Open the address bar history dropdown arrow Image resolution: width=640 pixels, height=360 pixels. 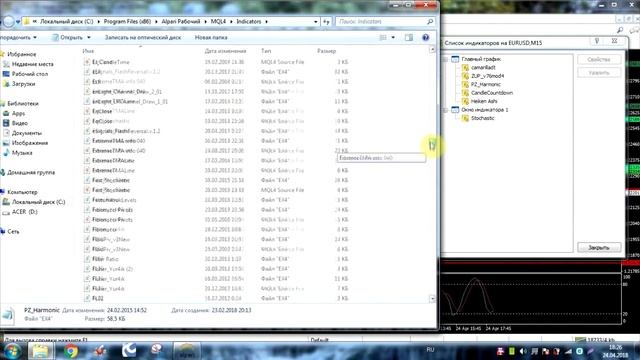click(x=316, y=22)
